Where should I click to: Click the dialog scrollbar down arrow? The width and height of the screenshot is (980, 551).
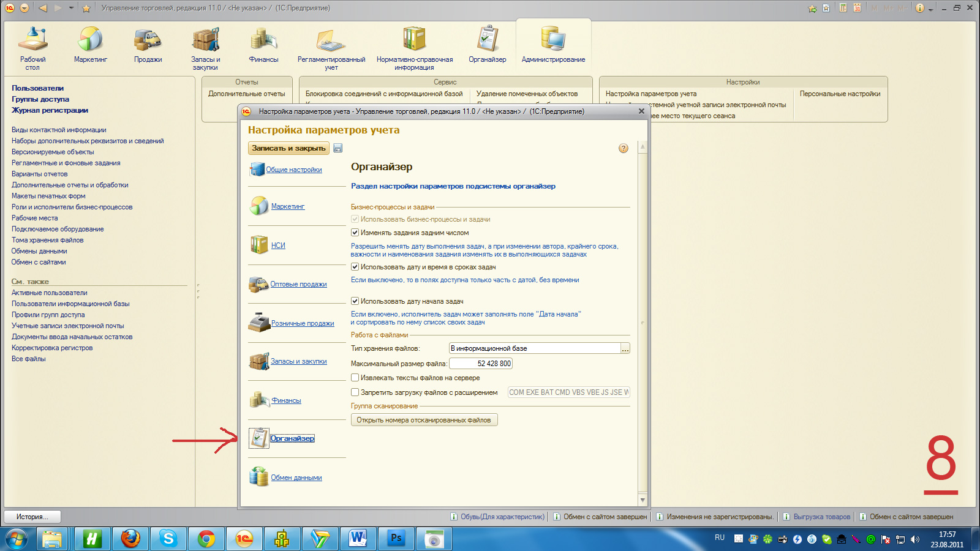(643, 500)
